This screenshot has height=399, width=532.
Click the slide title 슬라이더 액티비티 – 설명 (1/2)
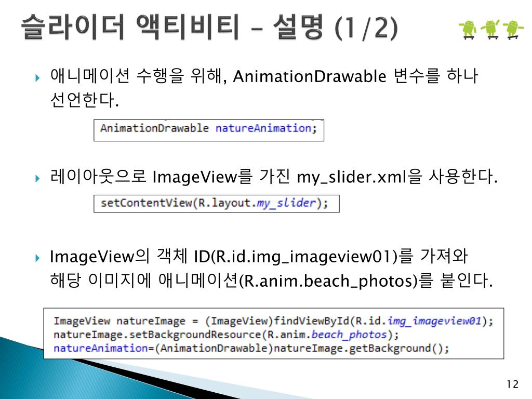pos(209,27)
